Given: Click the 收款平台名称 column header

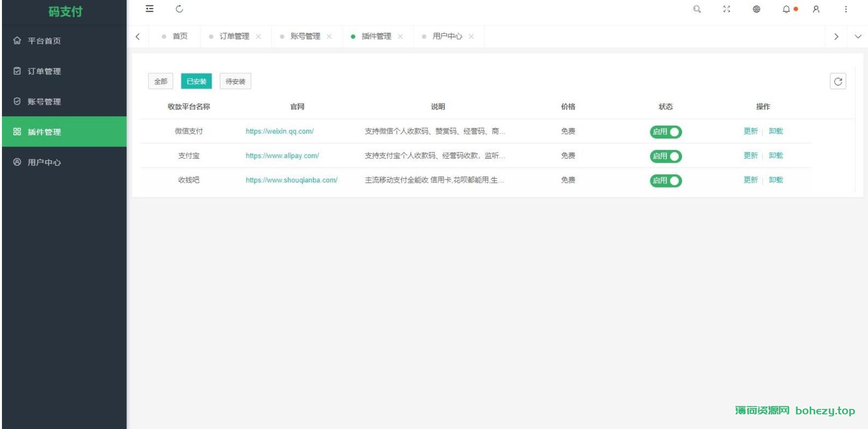Looking at the screenshot, I should tap(189, 107).
